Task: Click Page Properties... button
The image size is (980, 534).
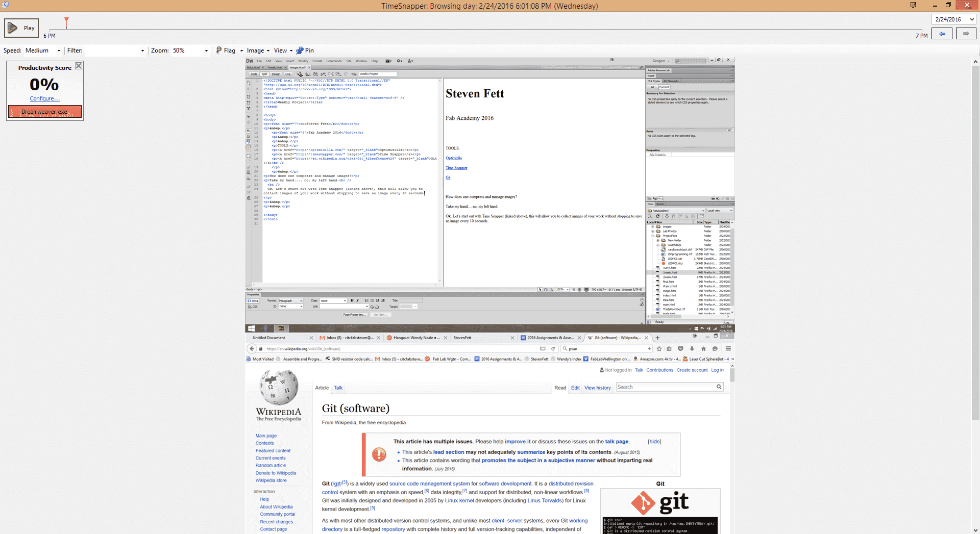Action: click(354, 315)
